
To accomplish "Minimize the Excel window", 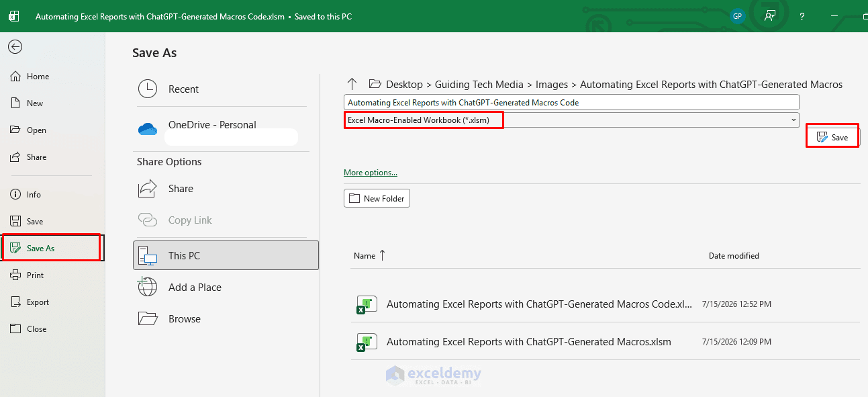I will click(x=836, y=16).
